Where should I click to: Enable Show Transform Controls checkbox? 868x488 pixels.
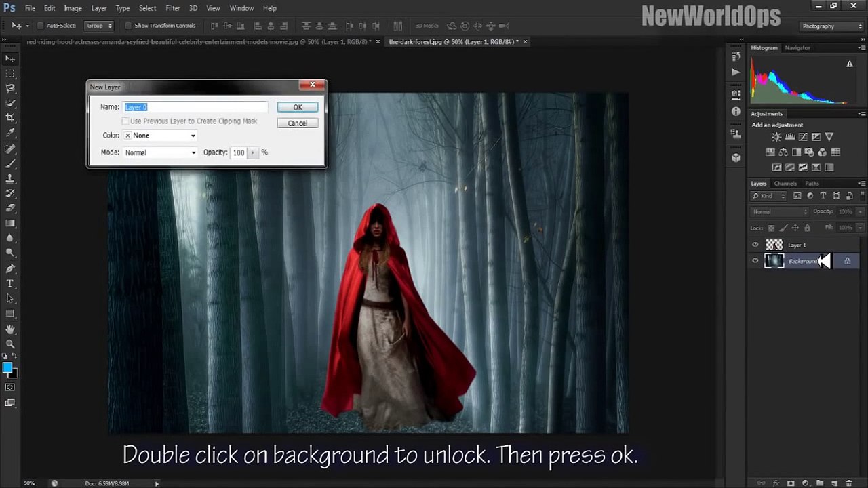(x=128, y=26)
